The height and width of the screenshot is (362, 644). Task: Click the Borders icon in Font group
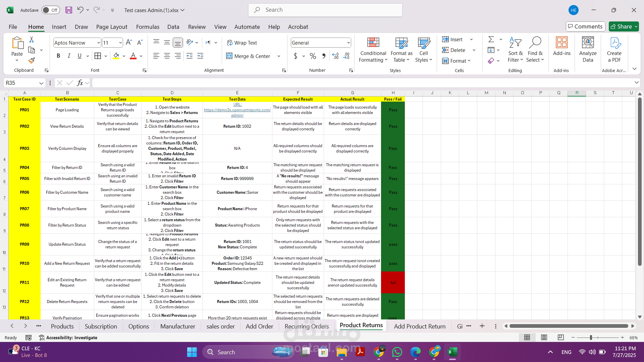click(98, 56)
